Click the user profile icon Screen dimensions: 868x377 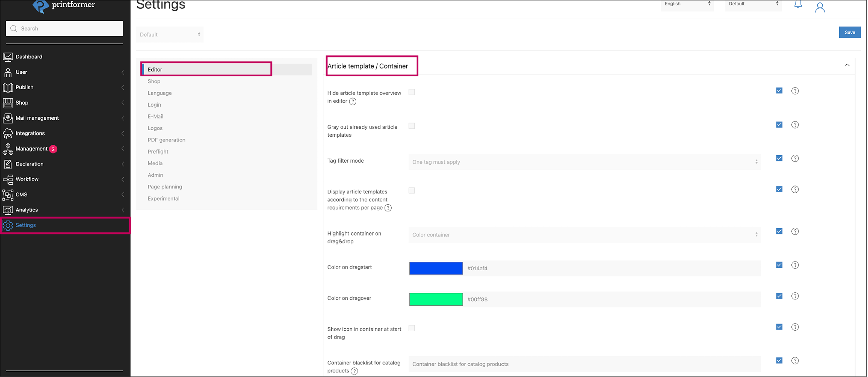point(820,8)
